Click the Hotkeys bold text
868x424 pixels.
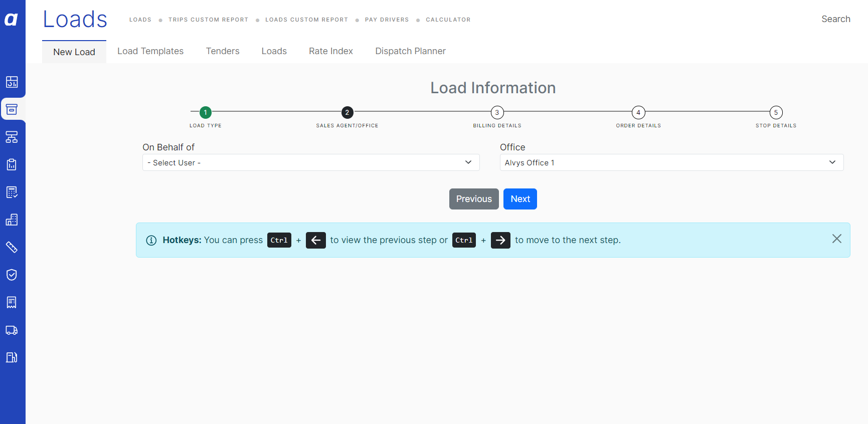(x=182, y=240)
